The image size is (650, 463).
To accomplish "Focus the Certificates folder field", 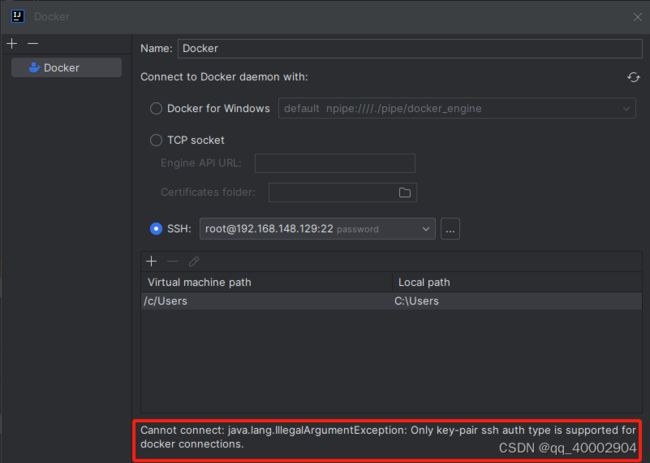I will coord(342,192).
